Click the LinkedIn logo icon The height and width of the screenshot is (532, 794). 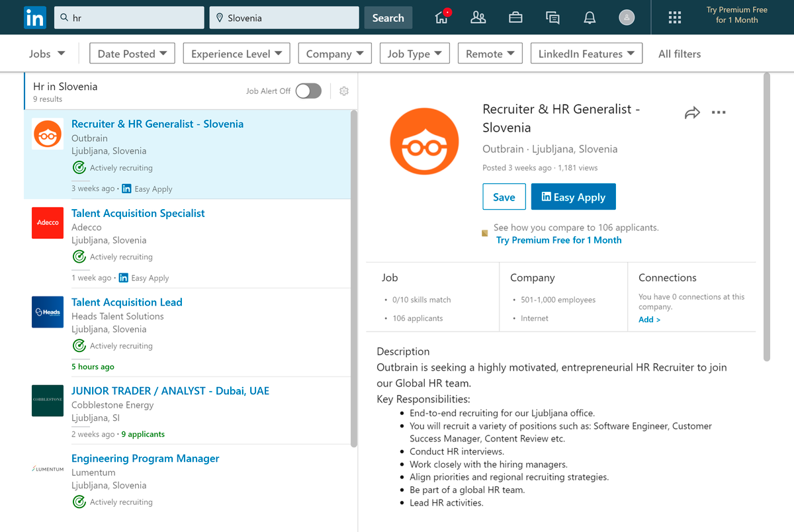coord(34,18)
